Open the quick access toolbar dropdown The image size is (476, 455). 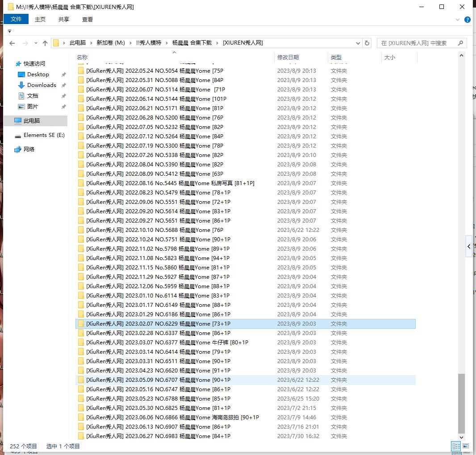point(9,31)
